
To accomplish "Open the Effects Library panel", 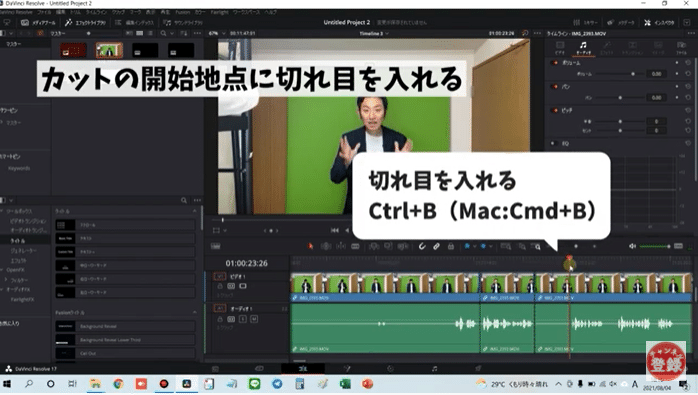I will (85, 22).
